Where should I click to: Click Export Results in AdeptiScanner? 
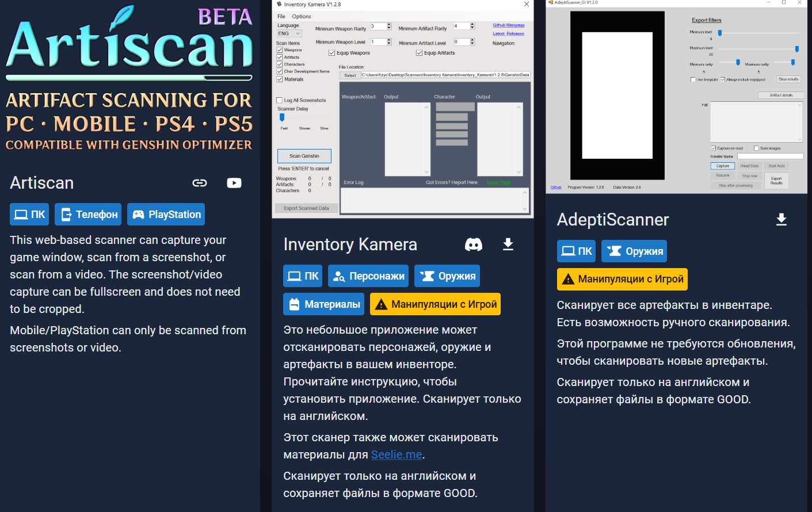tap(776, 181)
